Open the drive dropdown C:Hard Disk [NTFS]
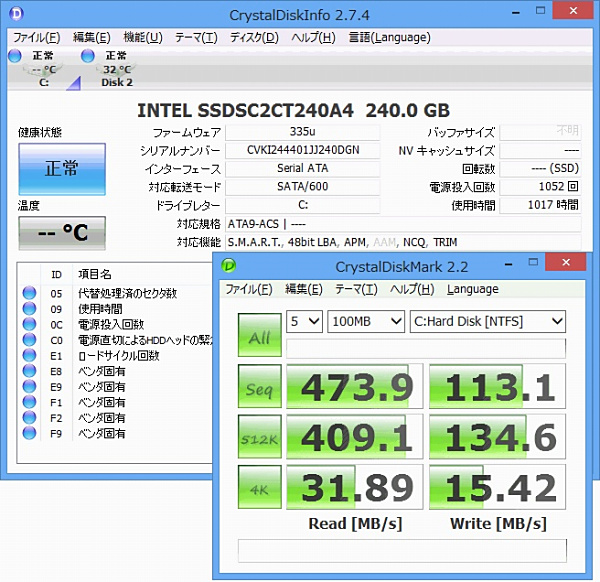Viewport: 600px width, 582px height. coord(488,321)
